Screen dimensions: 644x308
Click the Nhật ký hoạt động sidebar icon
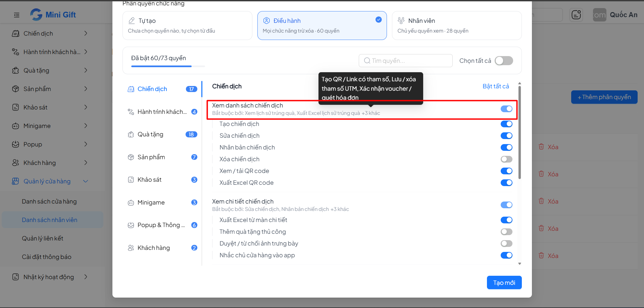coord(15,277)
